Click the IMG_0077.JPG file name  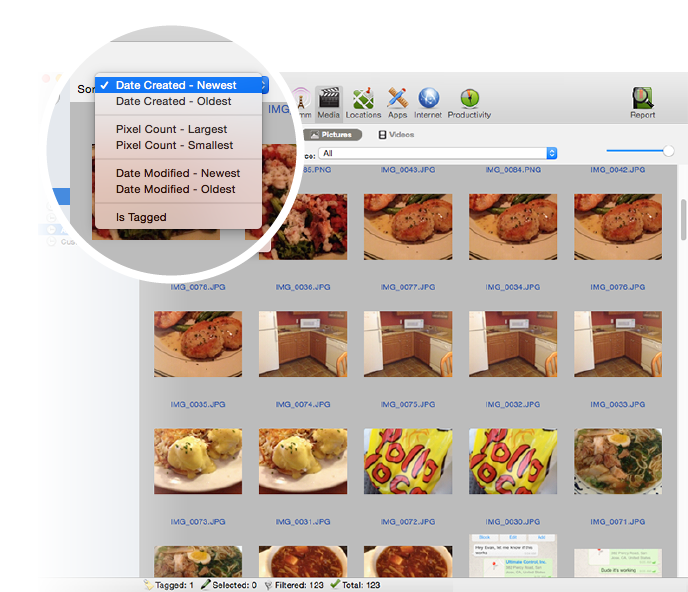tap(408, 287)
